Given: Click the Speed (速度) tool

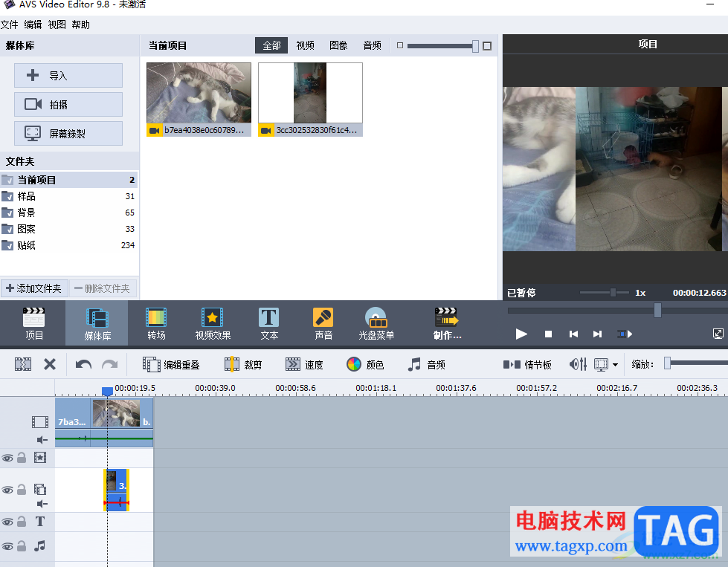Looking at the screenshot, I should 304,364.
